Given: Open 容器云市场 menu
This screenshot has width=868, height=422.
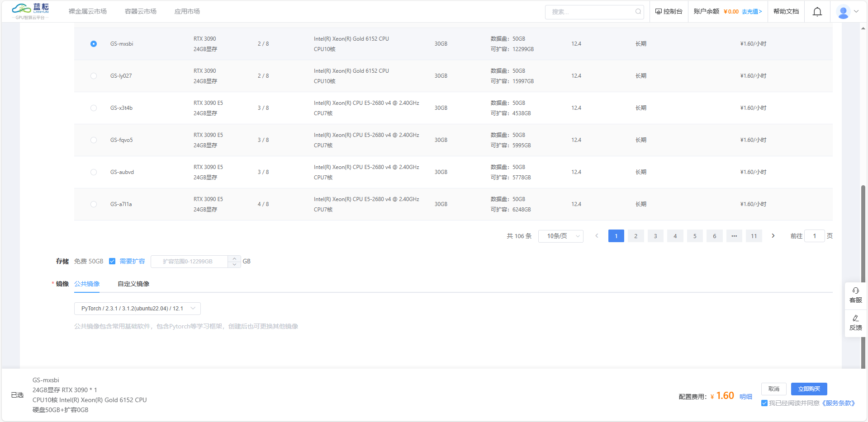Looking at the screenshot, I should (x=141, y=11).
